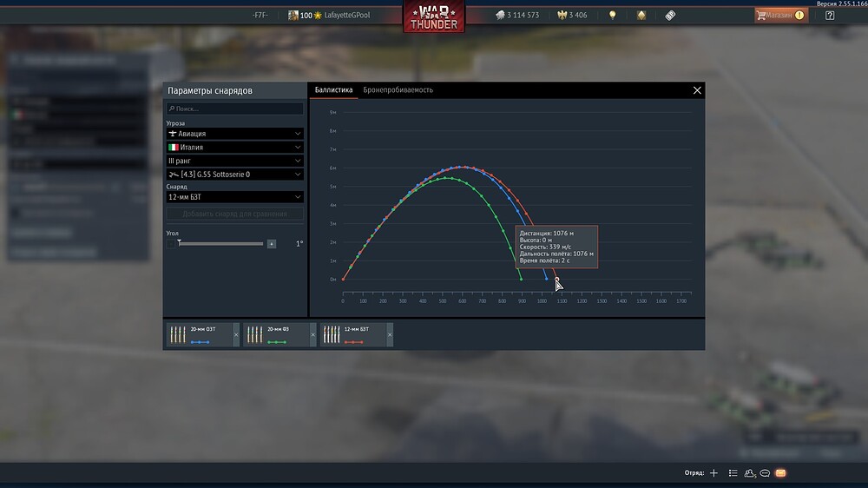Click the angle decrease button left of slider
This screenshot has height=488, width=868.
[171, 244]
